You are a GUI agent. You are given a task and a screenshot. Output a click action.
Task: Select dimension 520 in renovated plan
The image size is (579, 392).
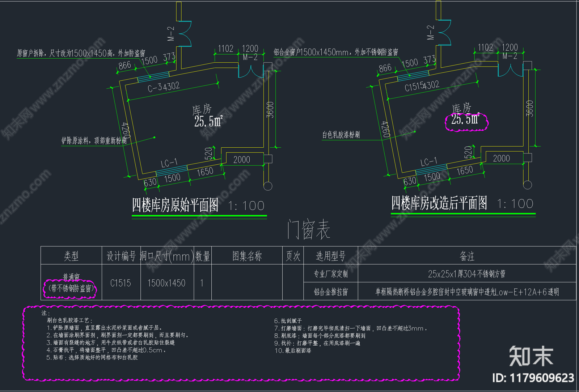468,152
